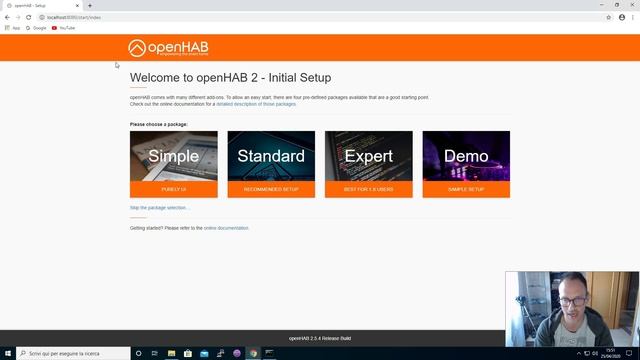The height and width of the screenshot is (360, 640).
Task: Open Mail app from the taskbar
Action: point(204,353)
